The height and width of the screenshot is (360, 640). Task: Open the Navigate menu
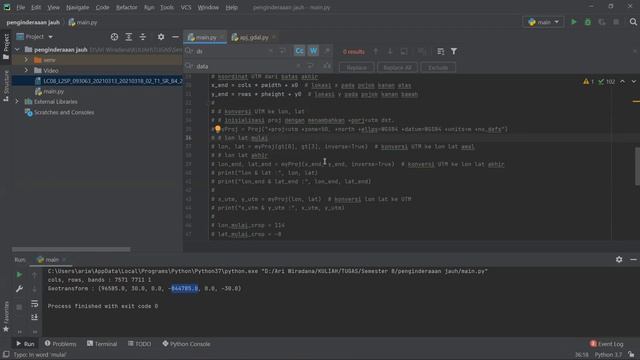point(78,7)
